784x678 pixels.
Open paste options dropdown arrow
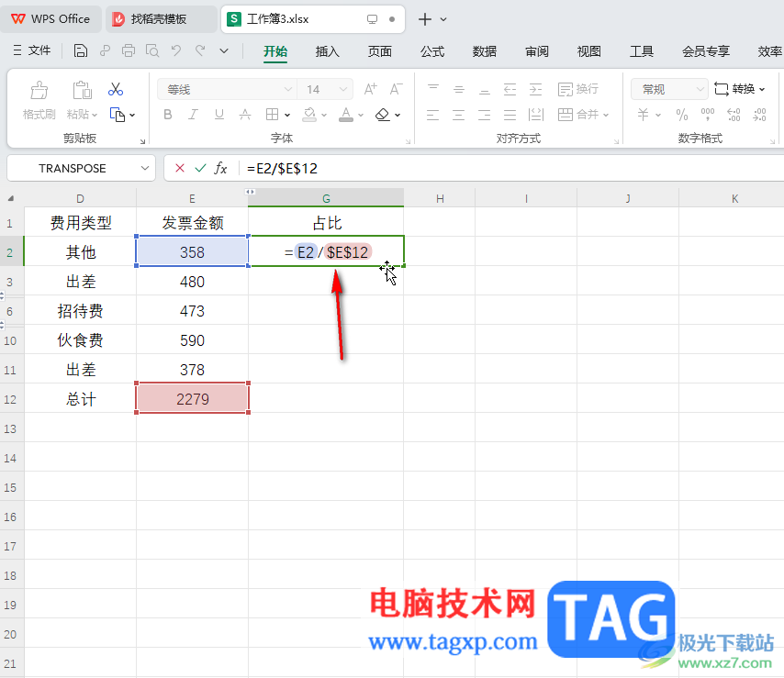(x=94, y=115)
